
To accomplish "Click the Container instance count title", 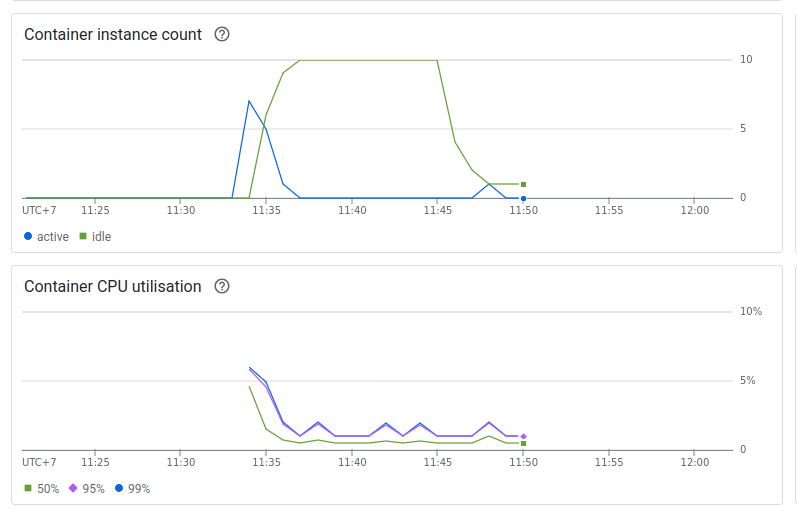I will (113, 34).
